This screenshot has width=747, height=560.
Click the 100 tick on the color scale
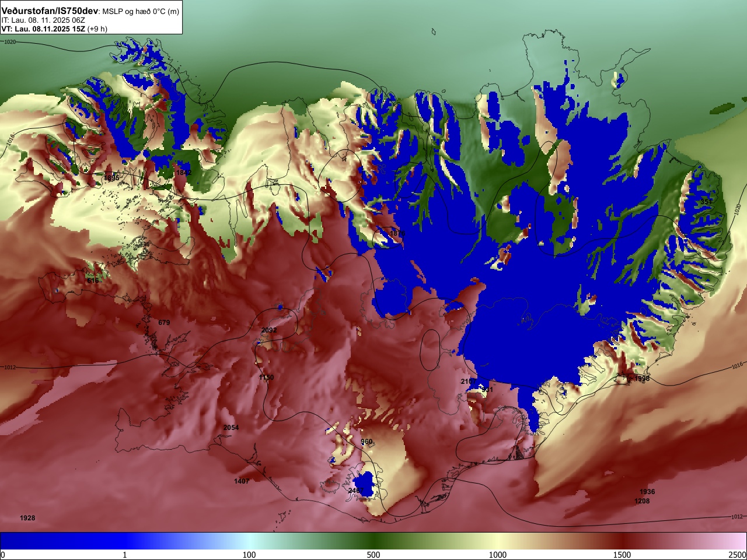click(x=249, y=555)
